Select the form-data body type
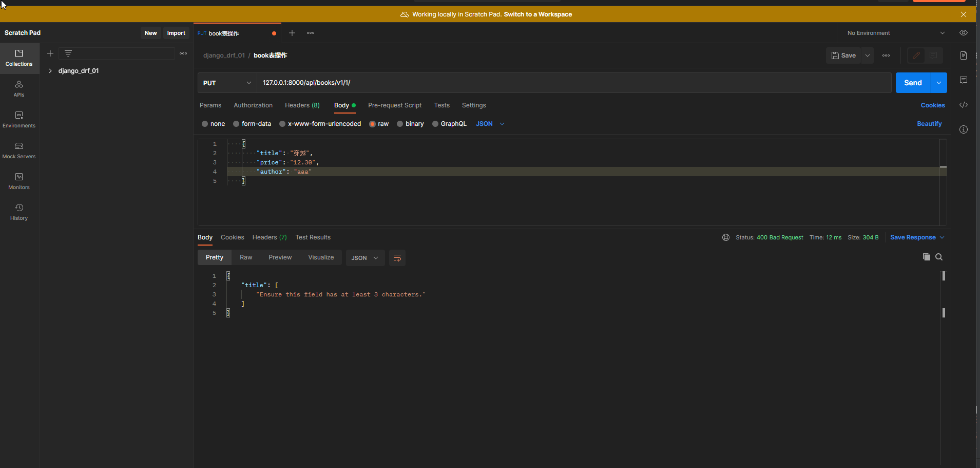 [252, 124]
